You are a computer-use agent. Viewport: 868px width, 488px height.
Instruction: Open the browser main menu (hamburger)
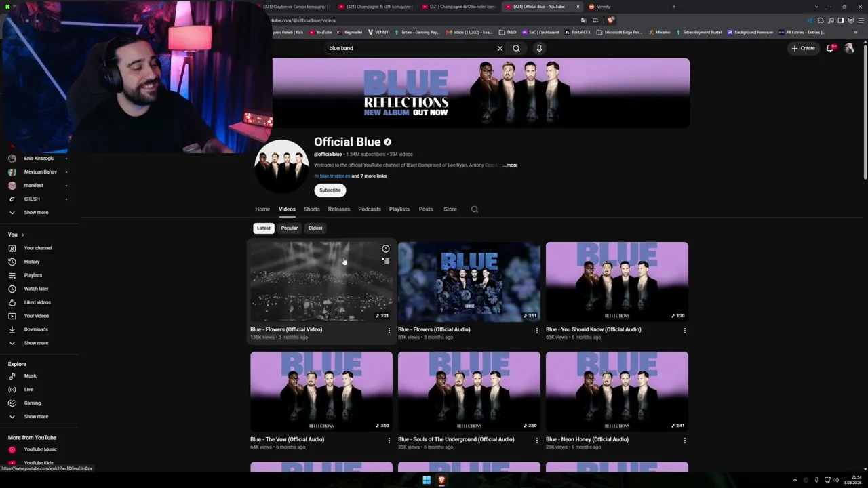click(x=861, y=20)
